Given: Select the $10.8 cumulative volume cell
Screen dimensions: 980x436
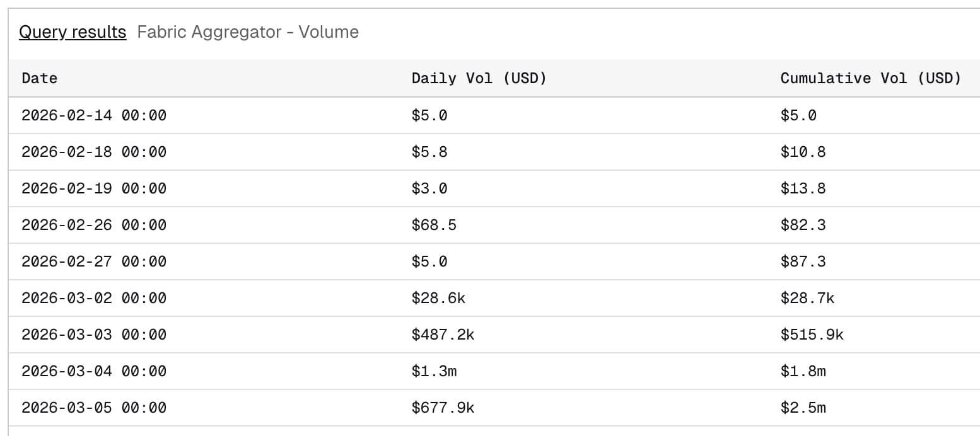Looking at the screenshot, I should coord(803,152).
